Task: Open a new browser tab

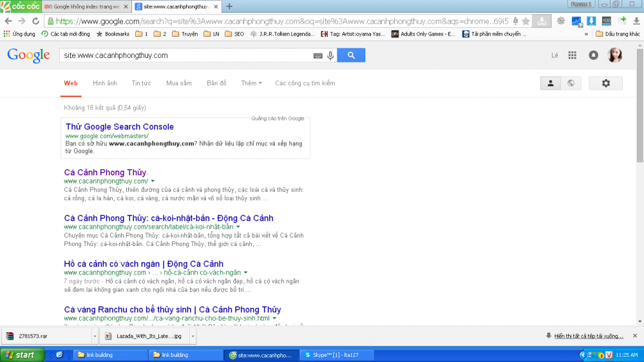Action: (x=229, y=6)
